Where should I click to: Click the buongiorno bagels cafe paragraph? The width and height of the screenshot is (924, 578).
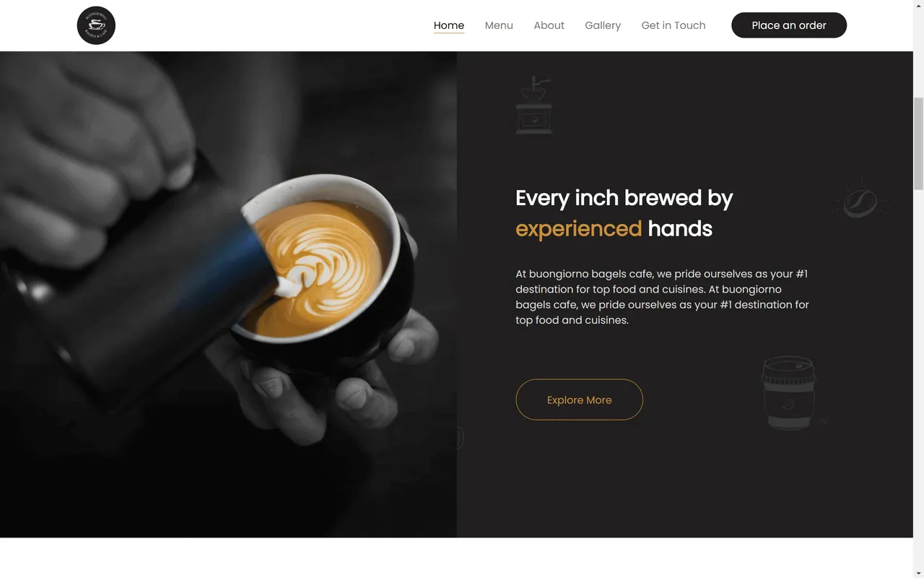coord(662,297)
